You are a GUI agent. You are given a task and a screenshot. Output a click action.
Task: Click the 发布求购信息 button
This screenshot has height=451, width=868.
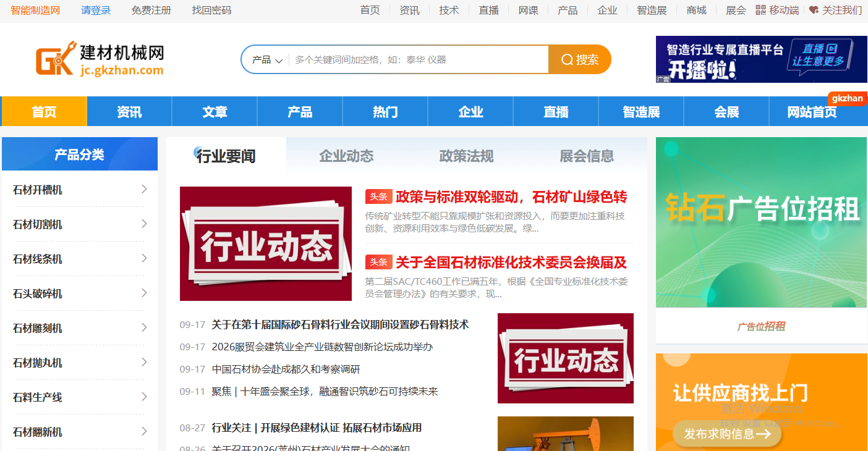[727, 434]
